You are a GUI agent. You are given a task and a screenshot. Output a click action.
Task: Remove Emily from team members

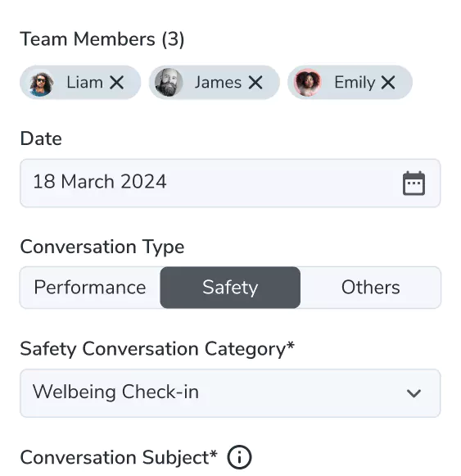point(388,82)
